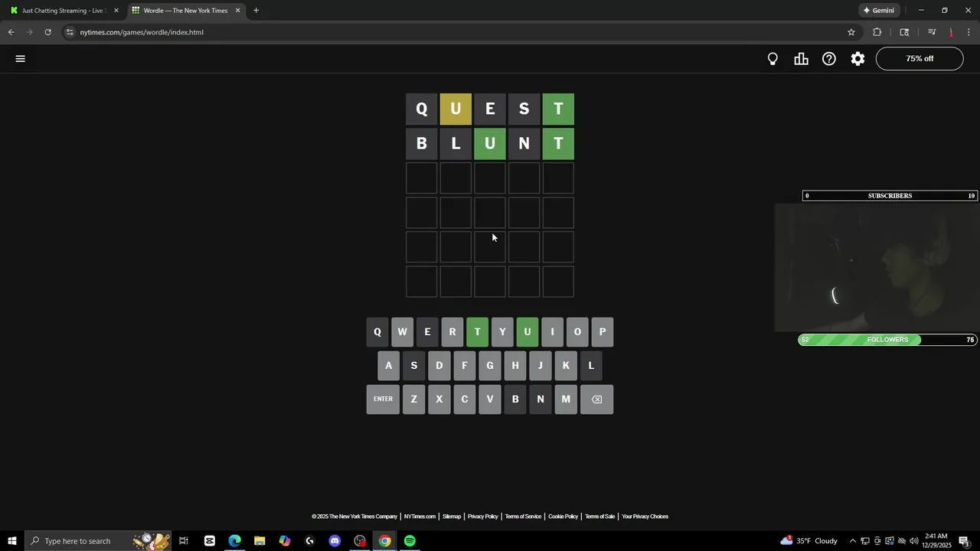This screenshot has height=551, width=980.
Task: Open the Privacy Policy footer link
Action: [482, 517]
